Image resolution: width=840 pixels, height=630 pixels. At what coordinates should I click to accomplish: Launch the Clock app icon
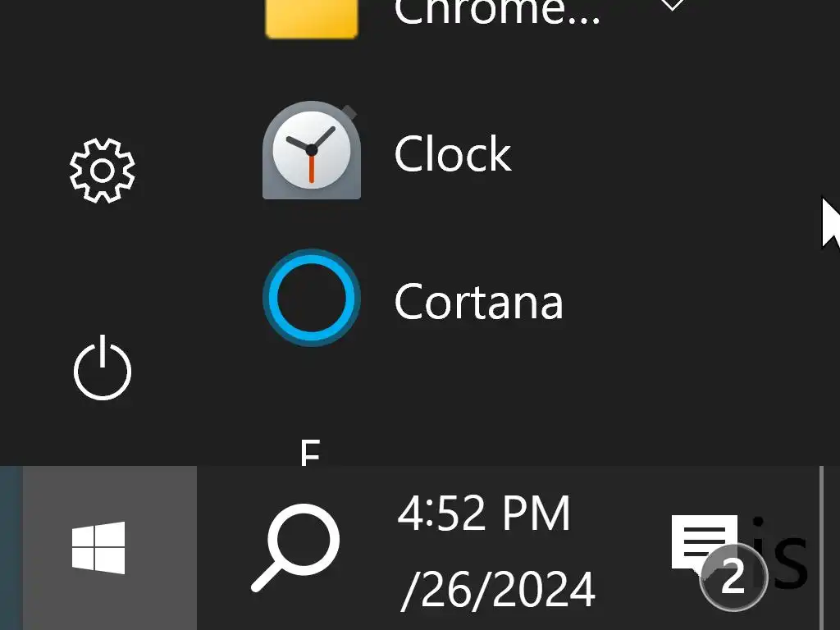(x=311, y=150)
